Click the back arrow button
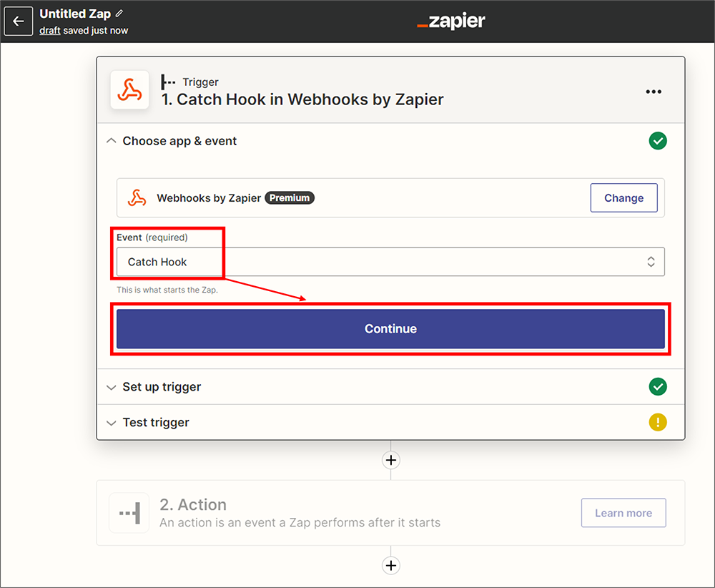 19,21
